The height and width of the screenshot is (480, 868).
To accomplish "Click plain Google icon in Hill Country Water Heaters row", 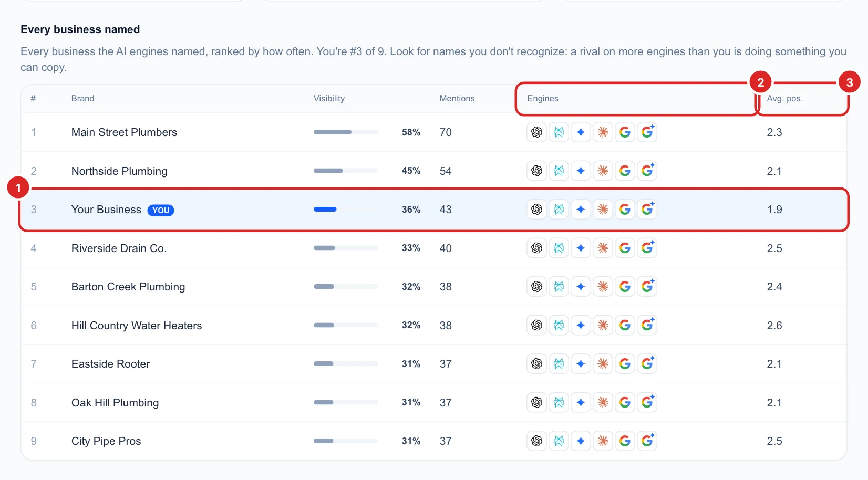I will point(625,325).
